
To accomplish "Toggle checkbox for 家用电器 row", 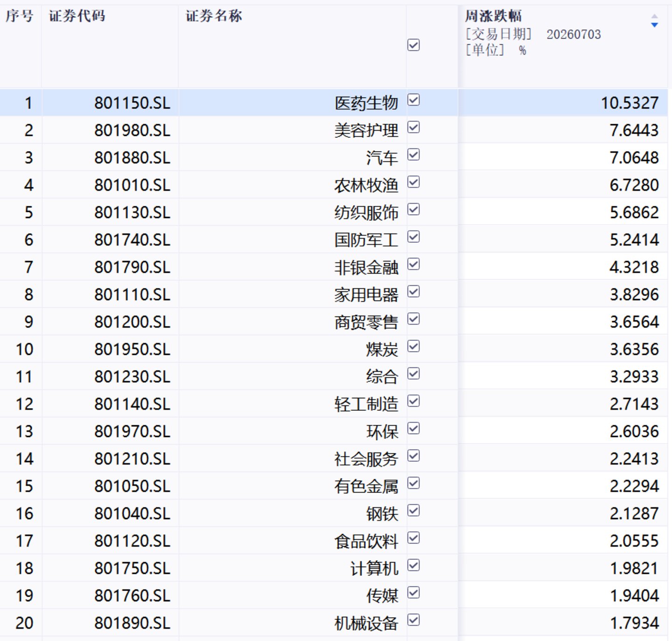I will 413,292.
